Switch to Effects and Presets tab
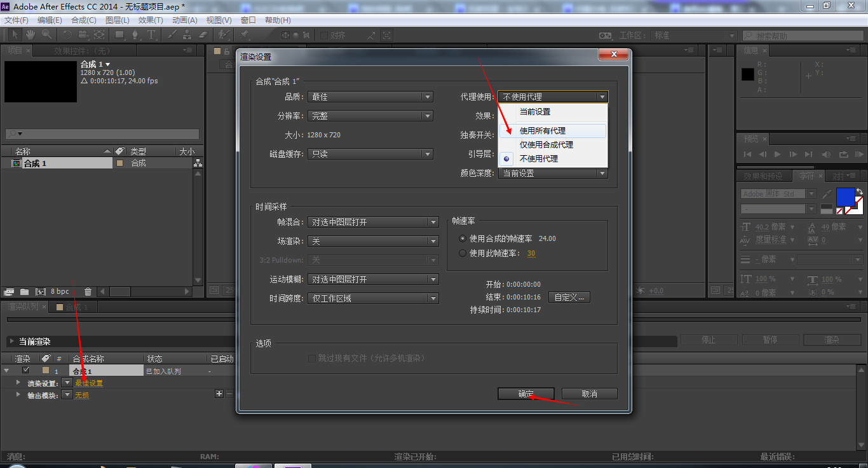This screenshot has height=468, width=868. click(763, 176)
